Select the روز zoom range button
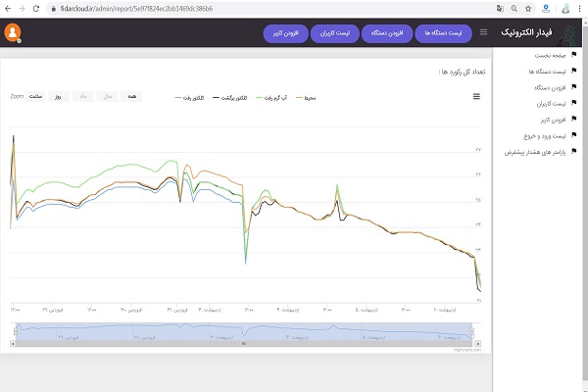 point(58,97)
